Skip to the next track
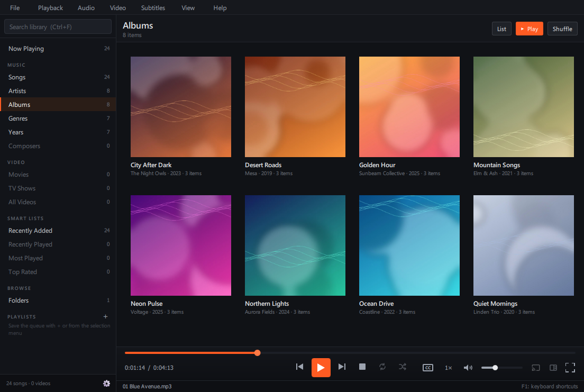 coord(342,367)
